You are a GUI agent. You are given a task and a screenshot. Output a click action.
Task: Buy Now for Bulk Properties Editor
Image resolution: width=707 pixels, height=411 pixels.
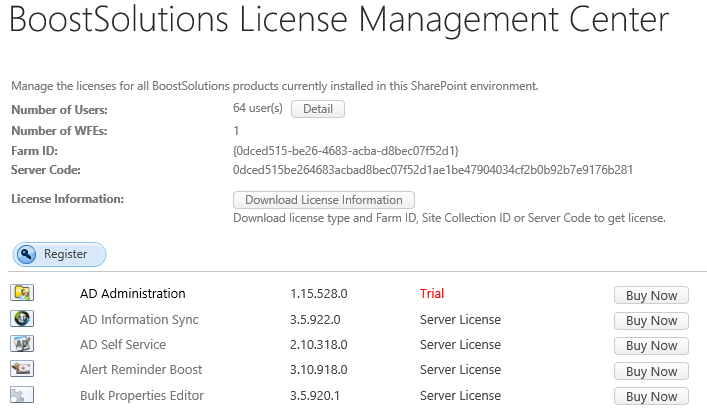[x=651, y=397]
